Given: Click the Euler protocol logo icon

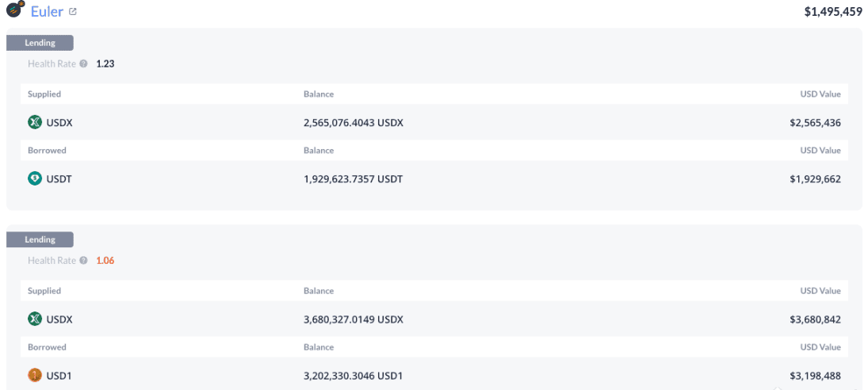Looking at the screenshot, I should click(15, 11).
